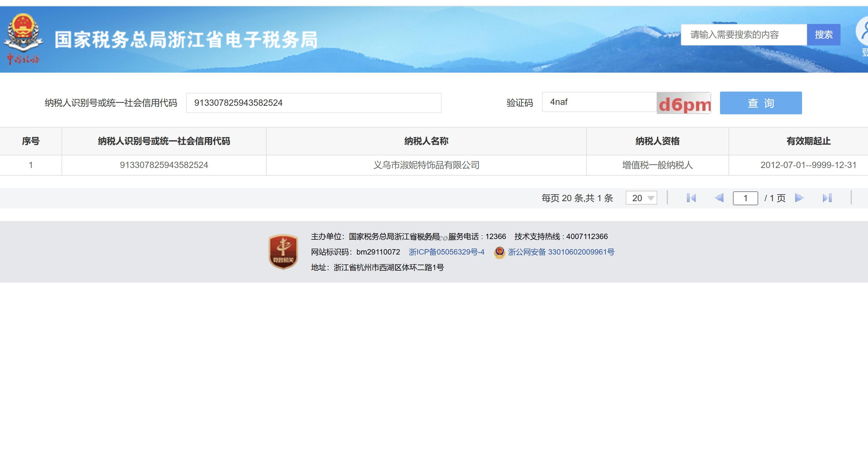Select the 义乌市淑妮特饰品有限公司 result row
The width and height of the screenshot is (868, 474).
pyautogui.click(x=426, y=165)
